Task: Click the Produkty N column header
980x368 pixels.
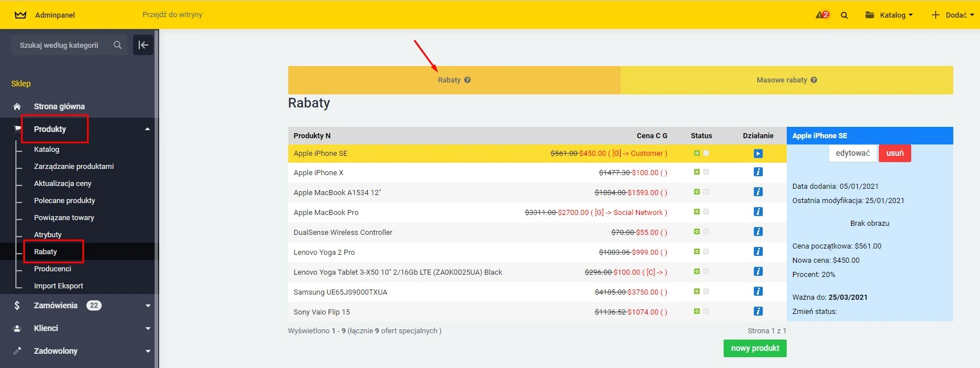Action: [312, 135]
